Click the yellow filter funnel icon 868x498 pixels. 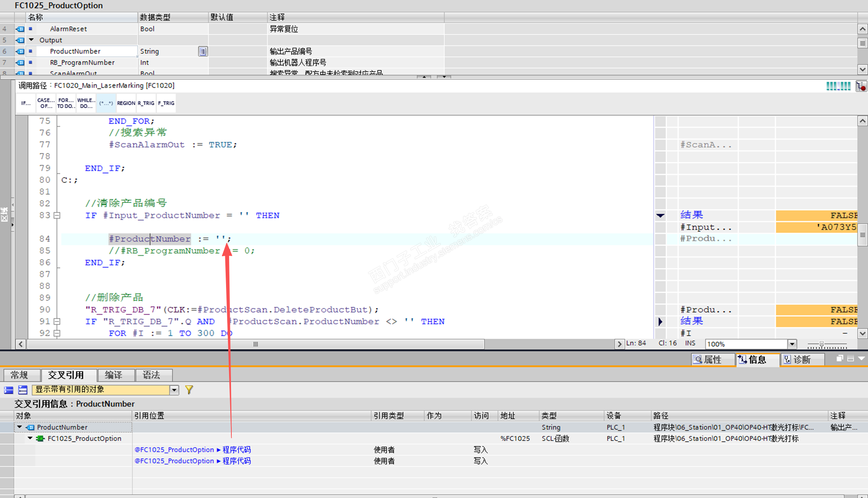[x=189, y=390]
